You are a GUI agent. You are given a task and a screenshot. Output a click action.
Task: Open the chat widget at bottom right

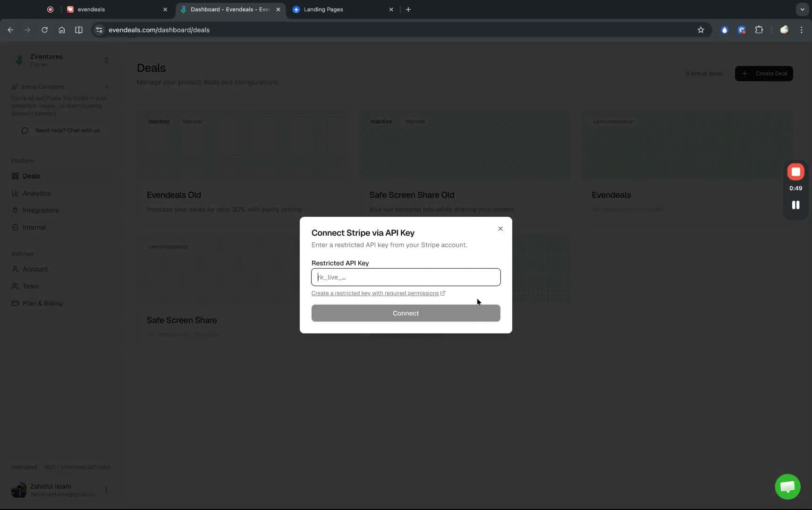[x=788, y=486]
